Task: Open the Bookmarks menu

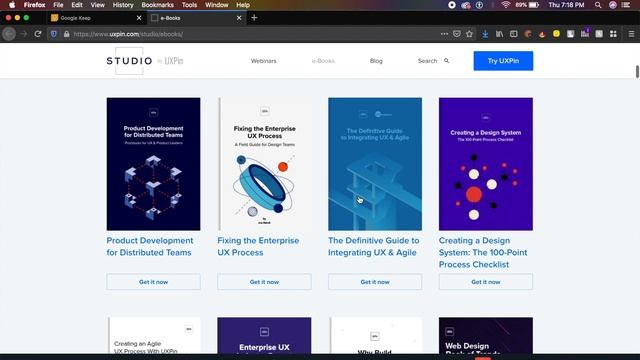Action: [x=158, y=5]
